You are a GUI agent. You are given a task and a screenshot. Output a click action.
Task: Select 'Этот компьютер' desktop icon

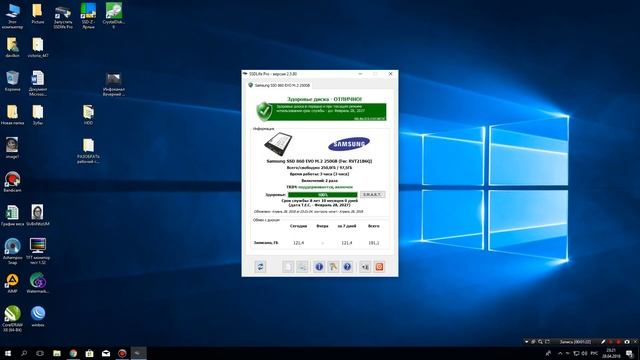tap(12, 16)
